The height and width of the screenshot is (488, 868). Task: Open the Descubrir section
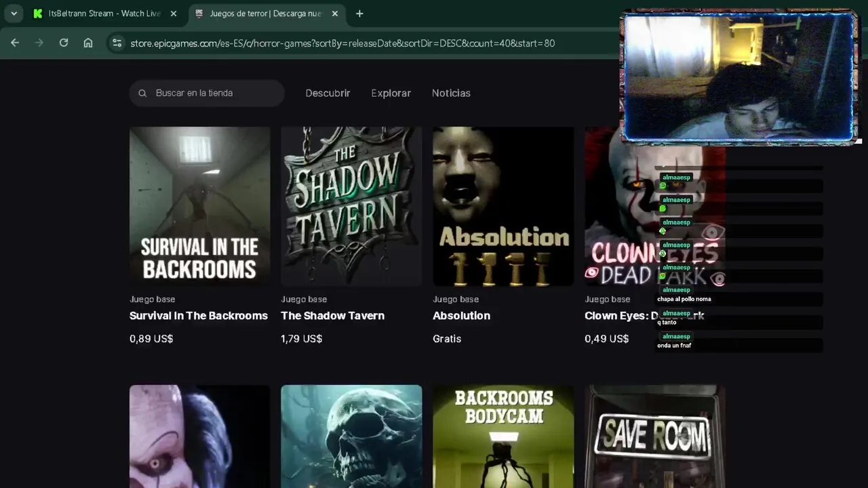click(x=328, y=93)
